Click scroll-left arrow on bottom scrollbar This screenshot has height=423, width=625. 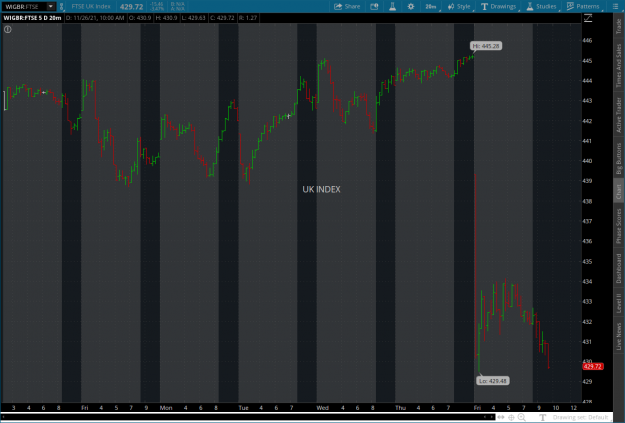pyautogui.click(x=485, y=417)
